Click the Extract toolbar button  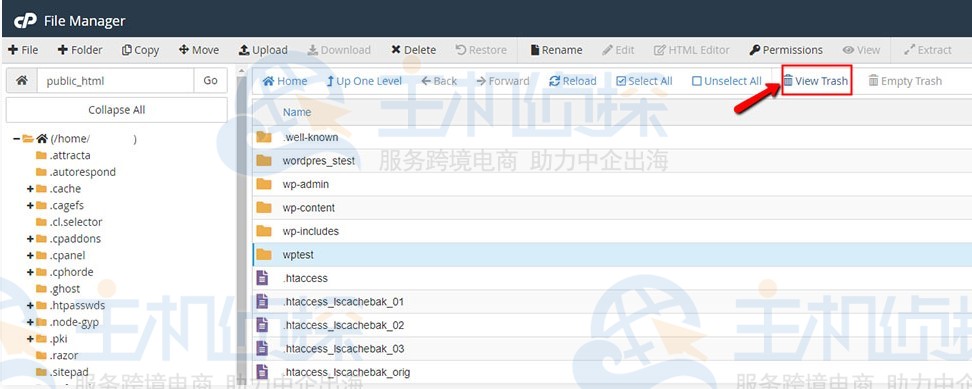coord(928,50)
